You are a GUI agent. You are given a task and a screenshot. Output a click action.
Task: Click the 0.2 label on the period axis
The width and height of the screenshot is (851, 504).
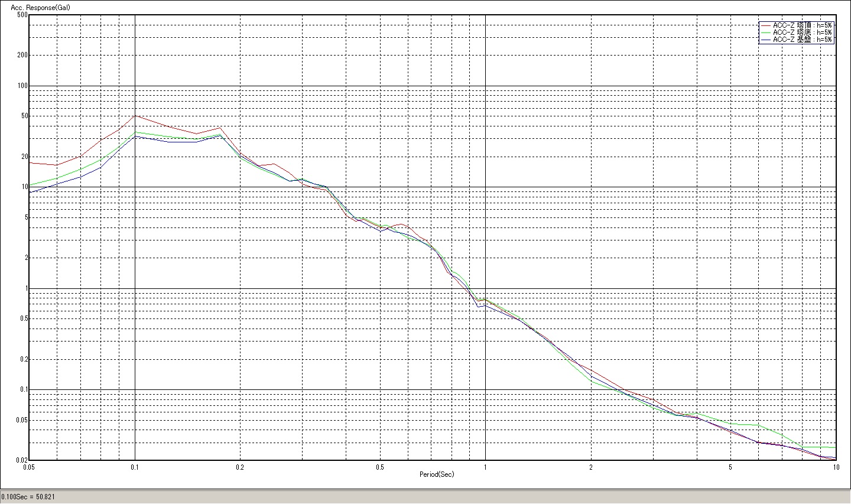click(x=240, y=467)
